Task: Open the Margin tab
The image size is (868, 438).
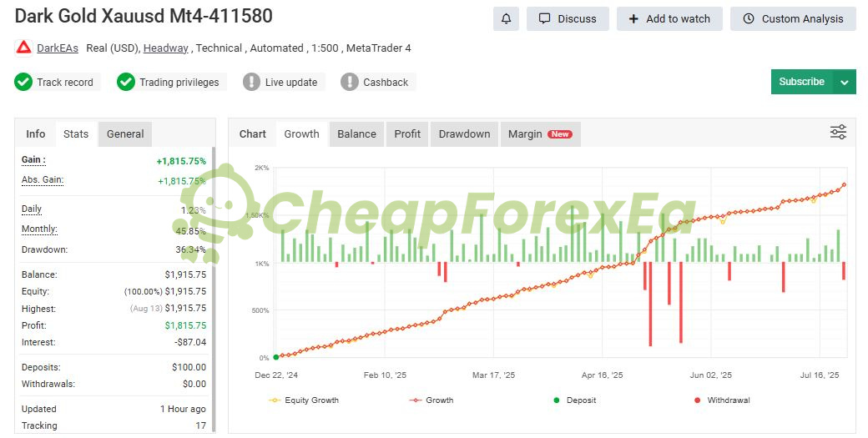Action: [x=540, y=133]
